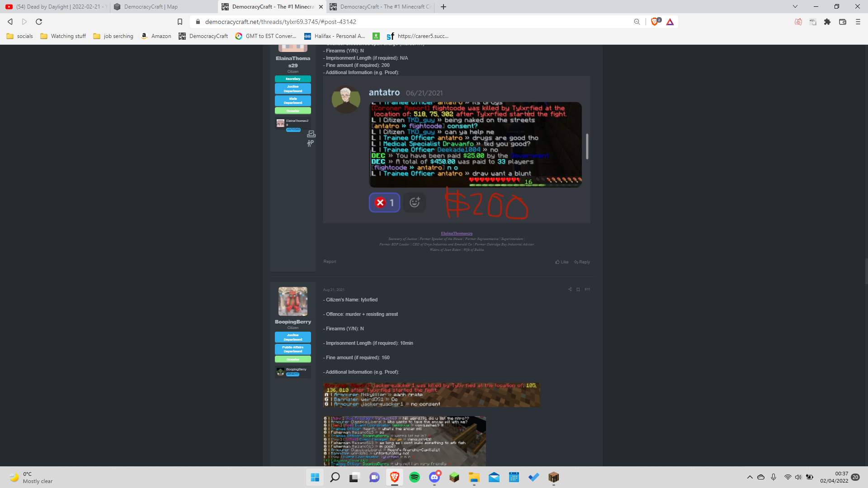Open GMT to EST Converter bookmark
This screenshot has height=488, width=868.
266,36
